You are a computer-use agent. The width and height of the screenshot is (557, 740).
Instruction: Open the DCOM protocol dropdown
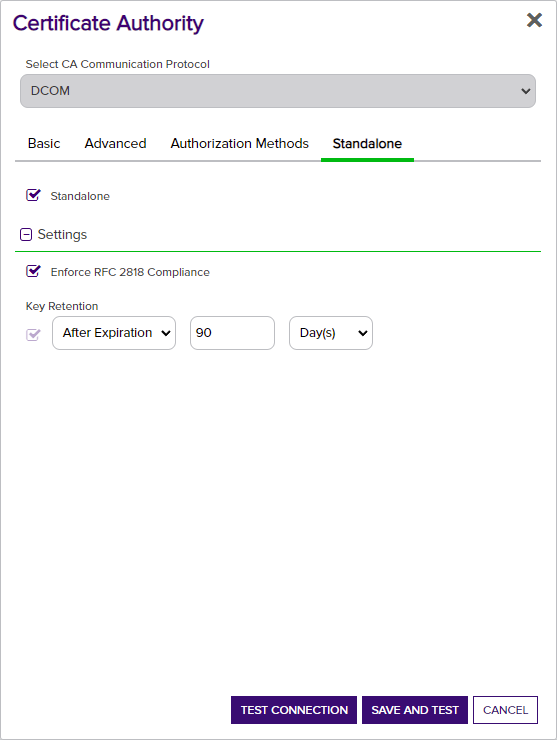(278, 91)
